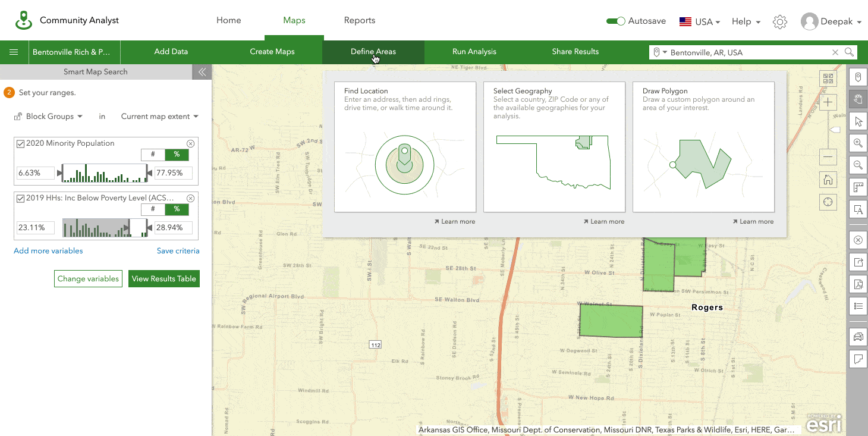Switch Below Poverty Level to number mode
The image size is (868, 436).
point(153,209)
